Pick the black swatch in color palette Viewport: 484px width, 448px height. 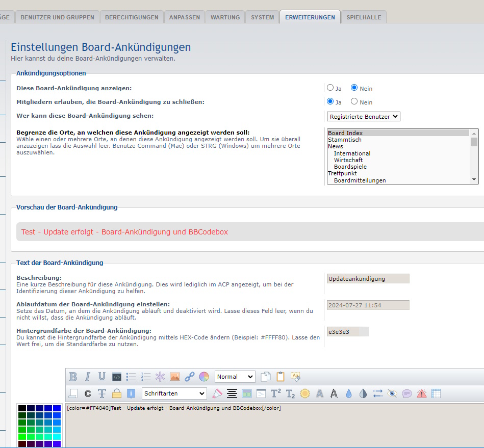click(22, 409)
